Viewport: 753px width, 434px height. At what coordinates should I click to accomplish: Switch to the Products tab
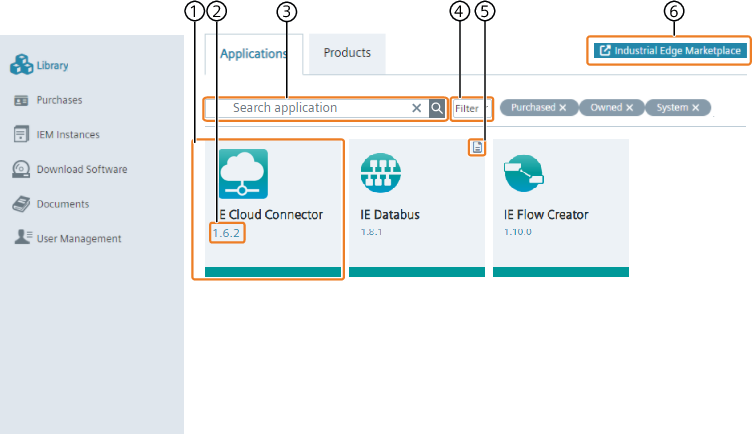347,53
